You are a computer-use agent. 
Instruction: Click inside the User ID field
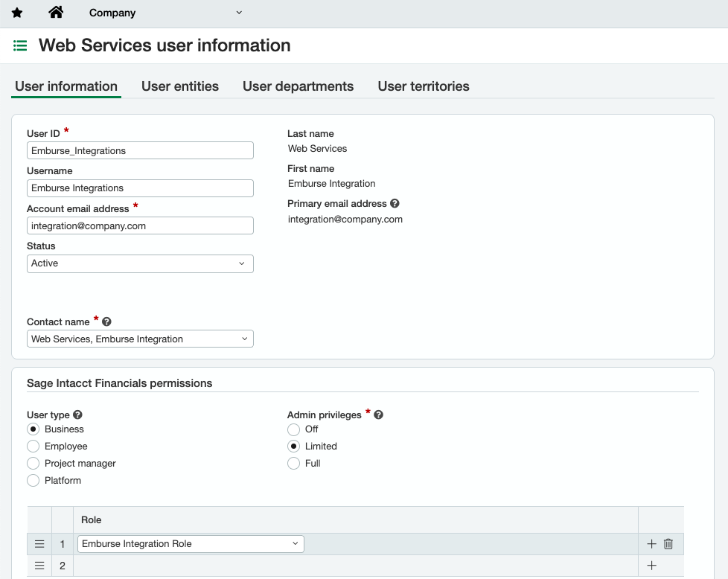[x=140, y=150]
